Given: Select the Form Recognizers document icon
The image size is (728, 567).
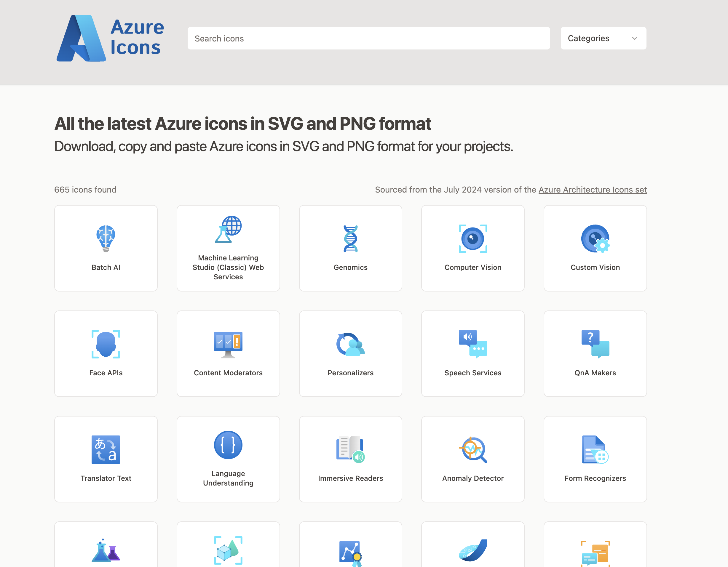Looking at the screenshot, I should pos(595,449).
